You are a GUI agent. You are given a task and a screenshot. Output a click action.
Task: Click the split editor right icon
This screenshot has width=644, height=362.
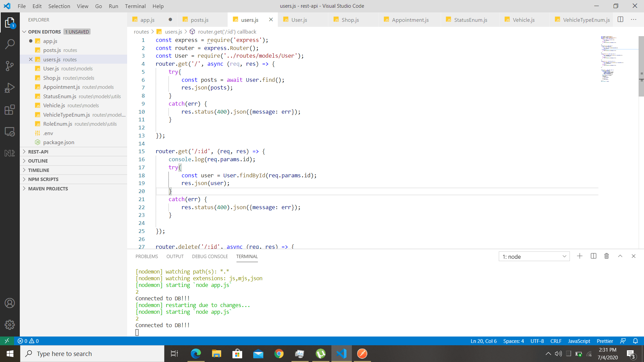tap(621, 19)
